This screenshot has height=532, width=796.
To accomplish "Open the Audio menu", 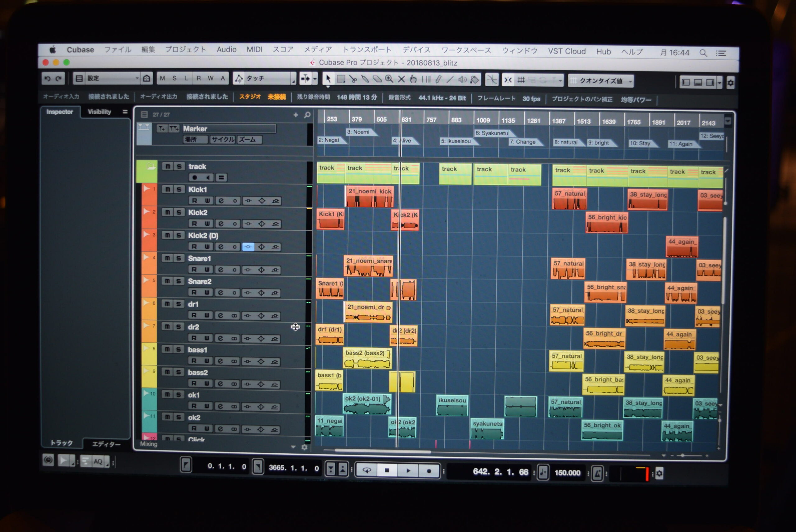I will pos(226,49).
